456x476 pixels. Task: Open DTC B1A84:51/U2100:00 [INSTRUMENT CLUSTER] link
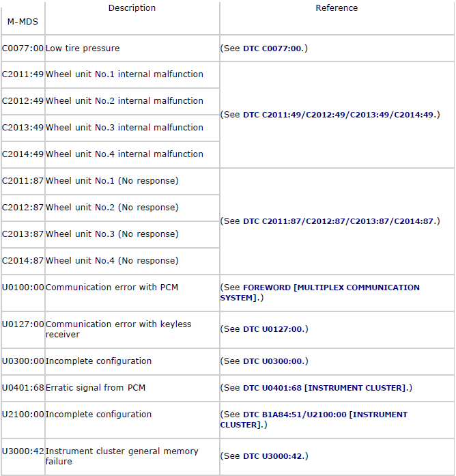pos(314,419)
